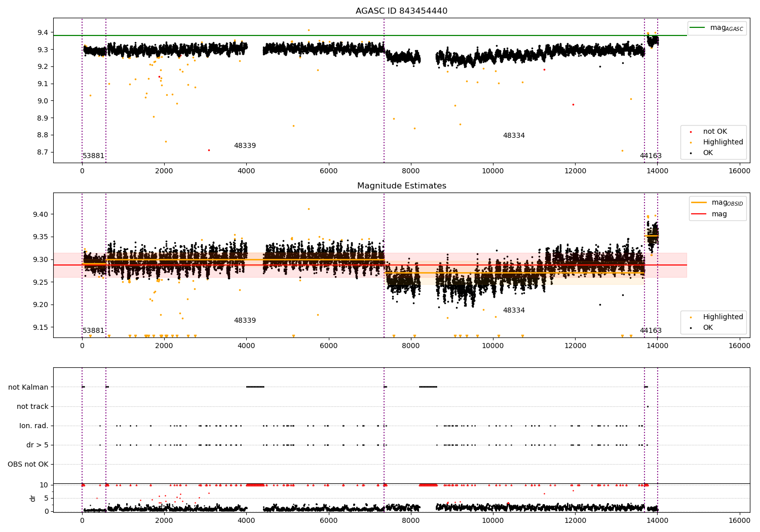Select 'not OK' legend entry in top plot

(715, 132)
